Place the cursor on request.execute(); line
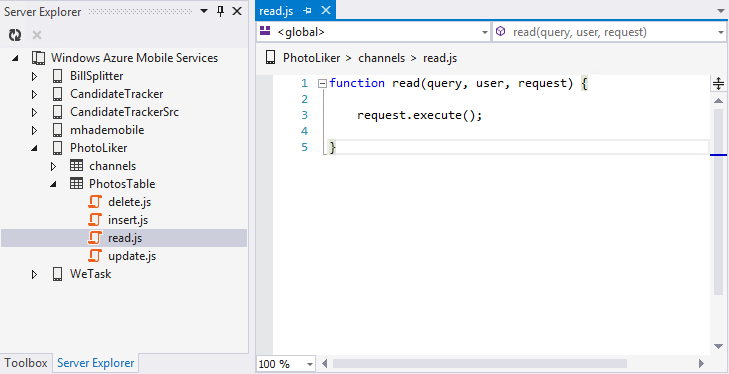Viewport: 729px width, 374px height. click(x=419, y=115)
